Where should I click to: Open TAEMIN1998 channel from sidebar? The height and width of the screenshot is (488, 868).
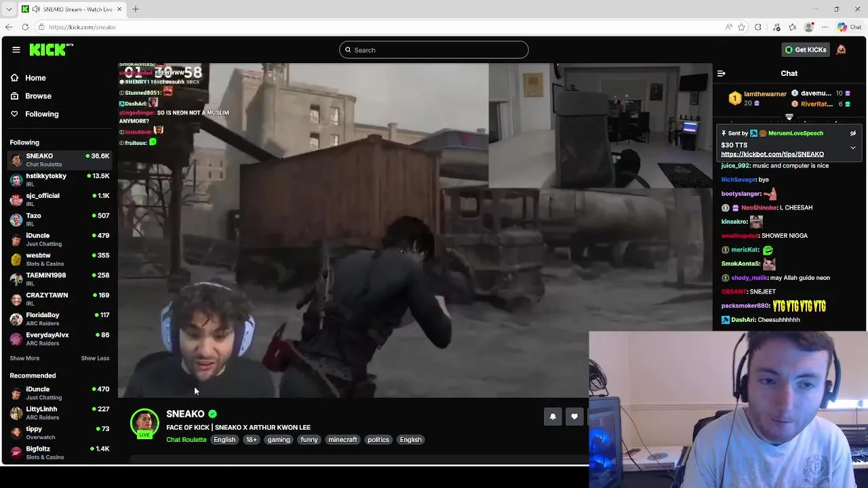point(59,279)
